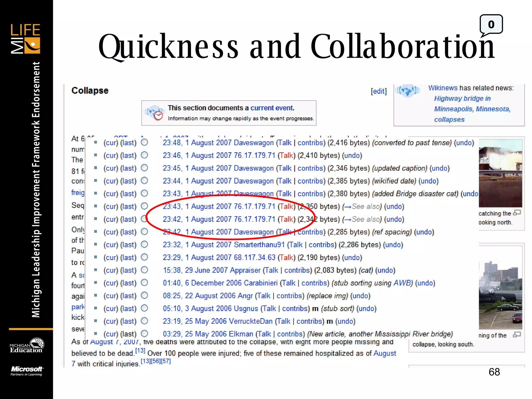The height and width of the screenshot is (399, 532).
Task: Undo the 'stub sort' edit
Action: tap(367, 308)
